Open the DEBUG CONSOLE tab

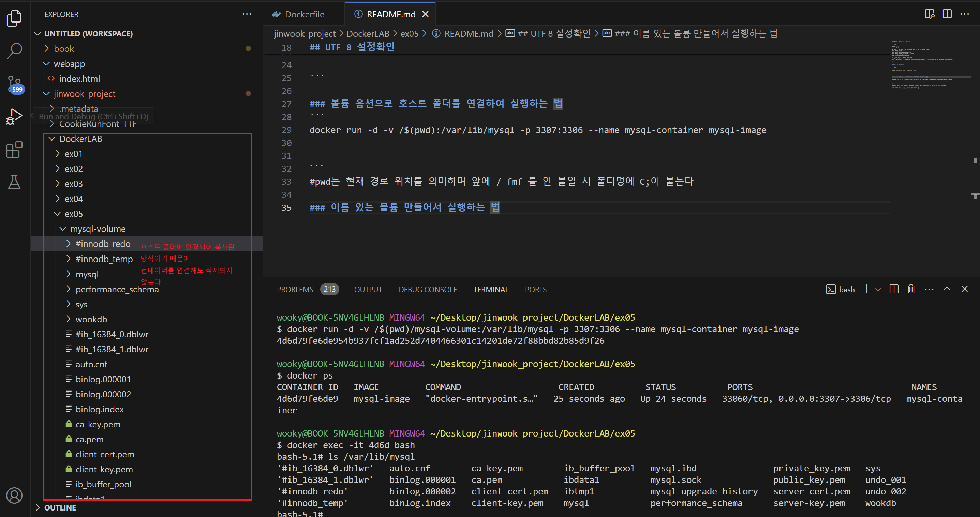click(x=427, y=290)
